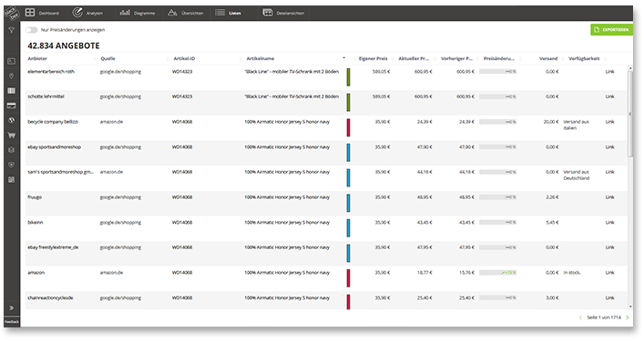
Task: Click the green Exportieren button
Action: [x=611, y=29]
